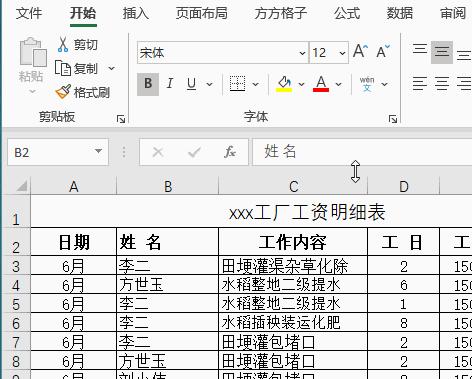Click Select All corner triangle
472x379 pixels.
point(22,185)
